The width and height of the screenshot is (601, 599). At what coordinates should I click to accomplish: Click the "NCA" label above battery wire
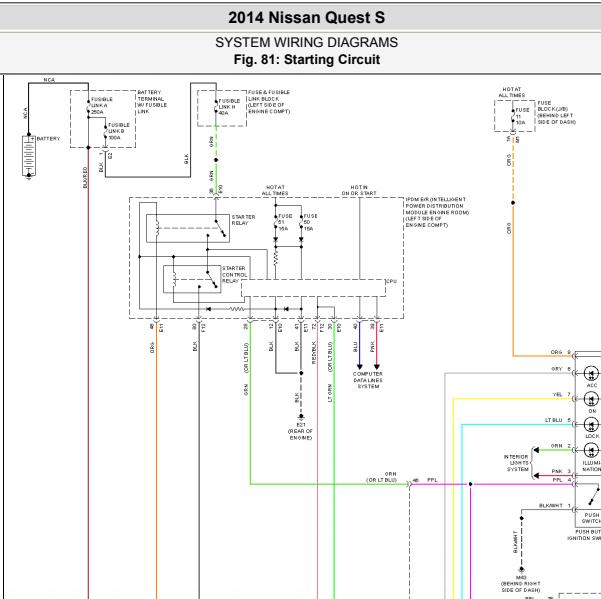49,80
